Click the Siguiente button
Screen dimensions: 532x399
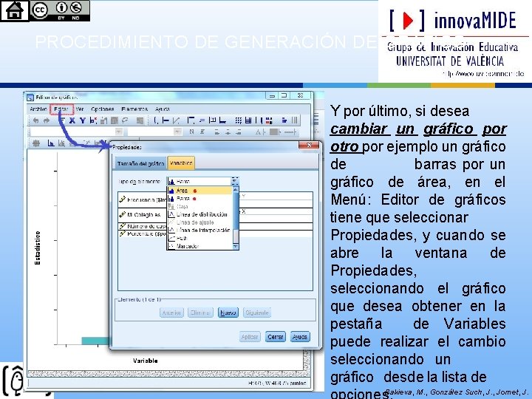(257, 313)
